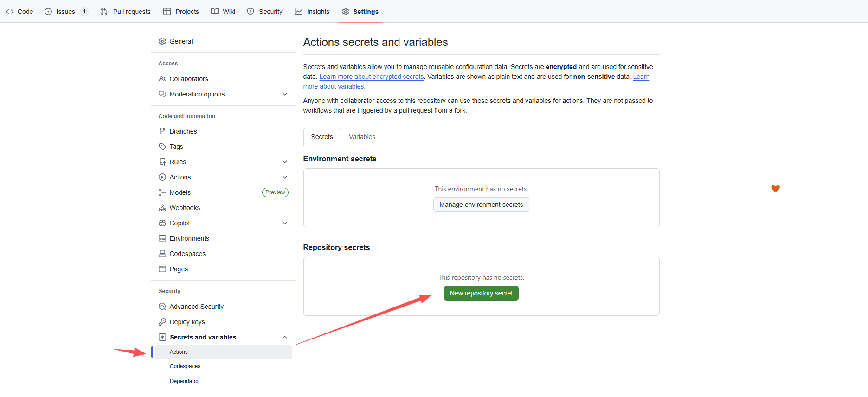
Task: Open the Webhooks settings page
Action: pyautogui.click(x=223, y=208)
